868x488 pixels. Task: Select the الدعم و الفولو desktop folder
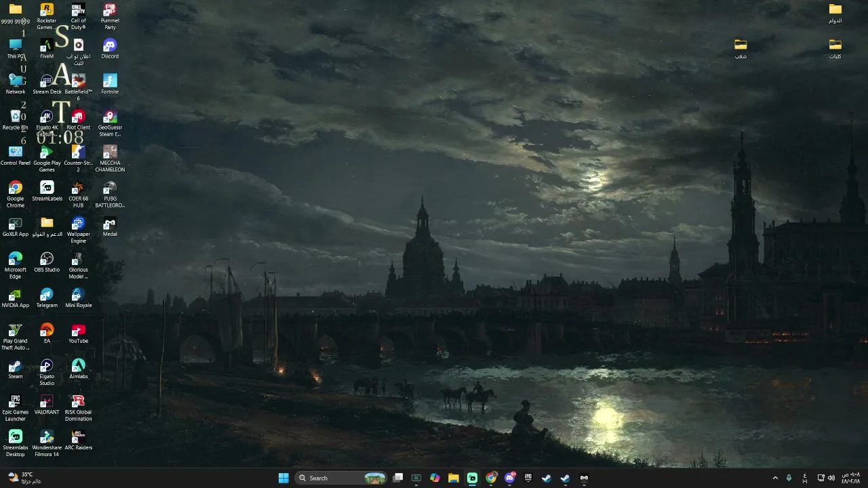[47, 226]
